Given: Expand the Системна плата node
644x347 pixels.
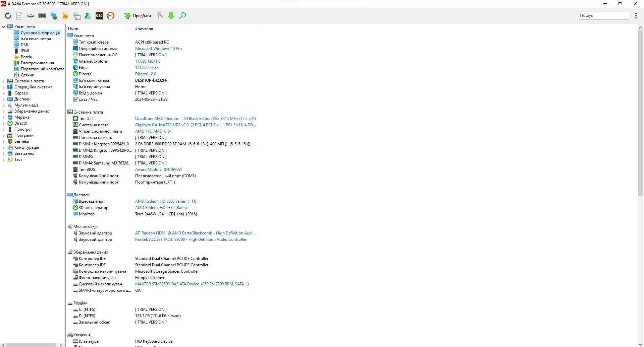Looking at the screenshot, I should coord(4,81).
